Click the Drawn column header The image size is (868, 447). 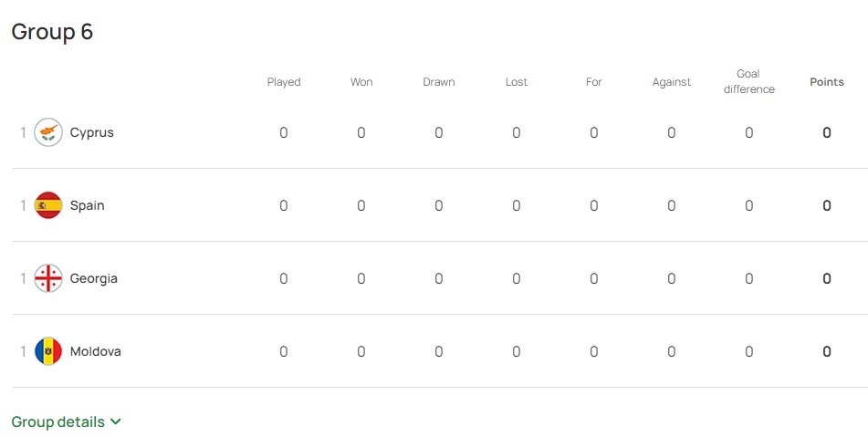[438, 82]
